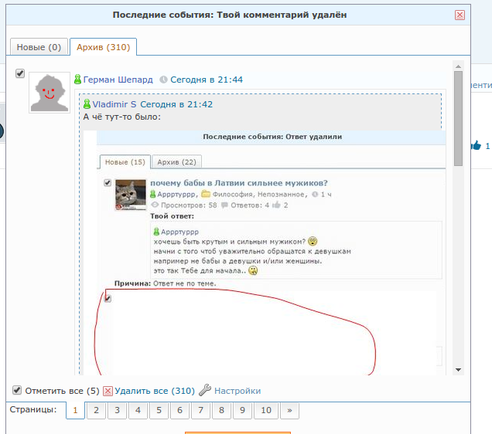492x434 pixels.
Task: Click the vertical scrollbar thumb
Action: [458, 118]
